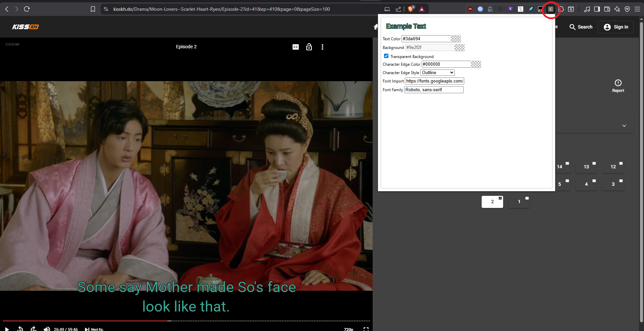
Task: Open the video player three-dot menu
Action: 322,47
